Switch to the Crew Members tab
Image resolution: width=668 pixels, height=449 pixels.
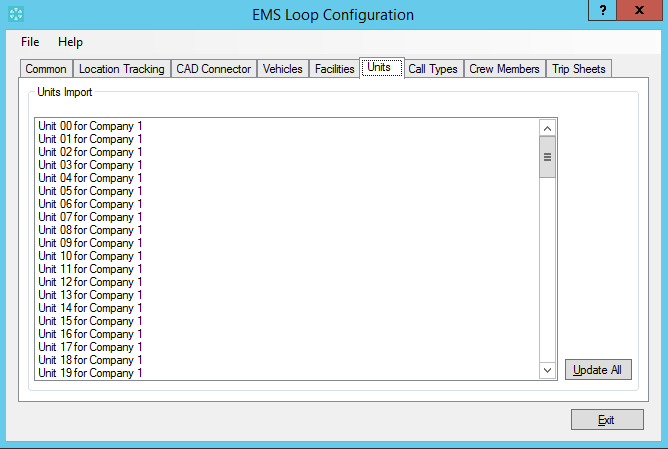[x=505, y=69]
